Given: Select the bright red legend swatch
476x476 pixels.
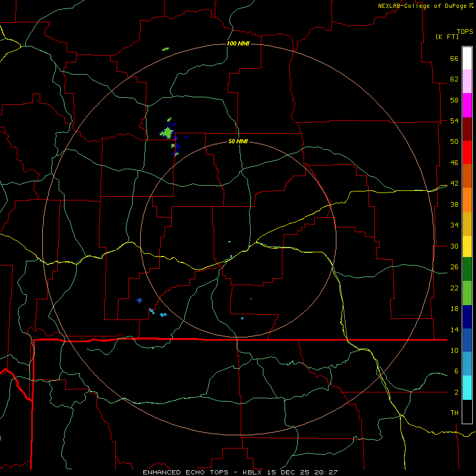Looking at the screenshot, I should 467,152.
